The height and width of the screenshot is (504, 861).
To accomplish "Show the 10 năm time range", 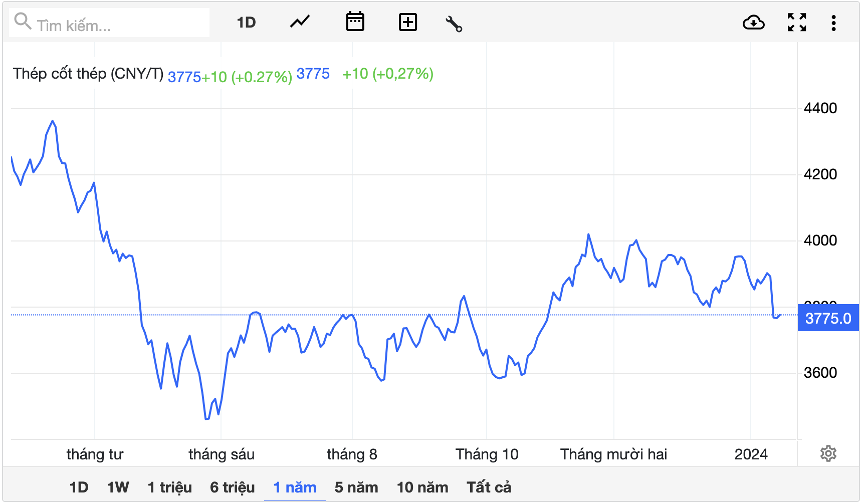I will coord(422,487).
